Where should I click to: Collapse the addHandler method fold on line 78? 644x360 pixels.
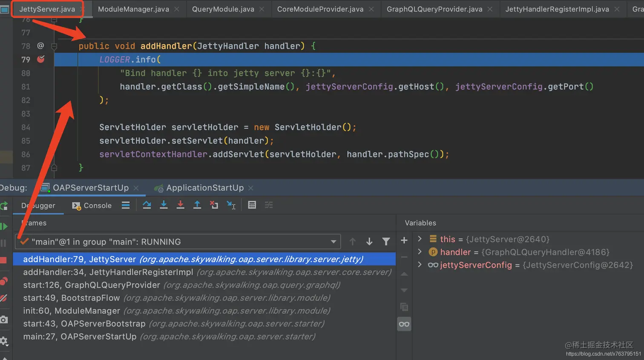pos(54,46)
